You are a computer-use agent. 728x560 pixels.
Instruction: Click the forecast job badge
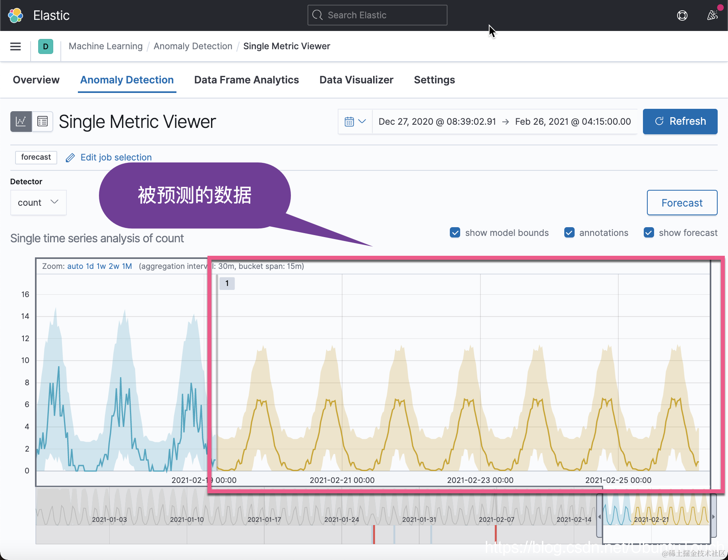pos(36,157)
